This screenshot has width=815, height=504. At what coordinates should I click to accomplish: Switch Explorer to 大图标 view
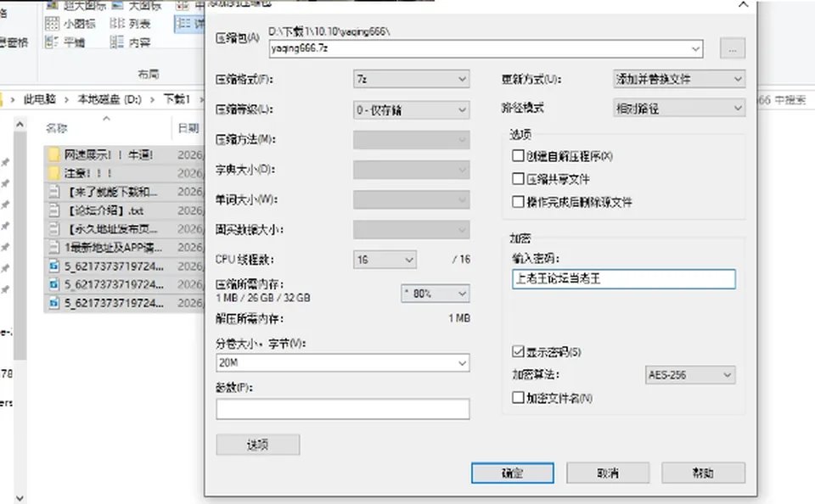[137, 6]
